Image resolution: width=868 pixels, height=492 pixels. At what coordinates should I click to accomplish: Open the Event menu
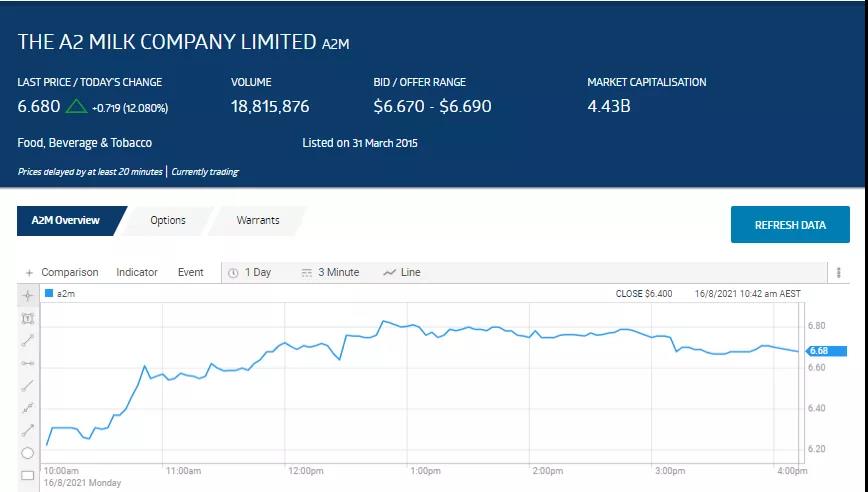tap(190, 272)
